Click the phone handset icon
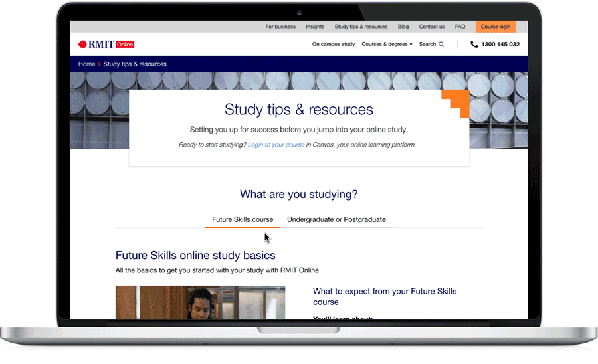The height and width of the screenshot is (364, 598). point(474,45)
